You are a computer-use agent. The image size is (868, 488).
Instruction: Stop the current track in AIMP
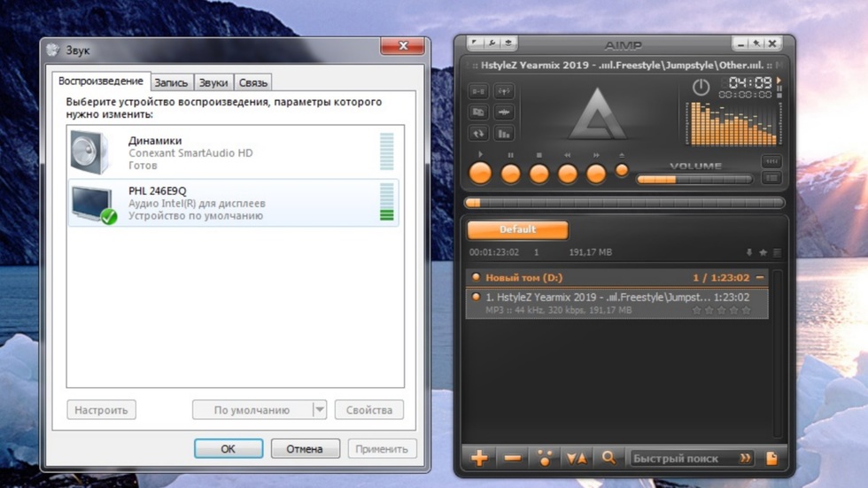539,174
